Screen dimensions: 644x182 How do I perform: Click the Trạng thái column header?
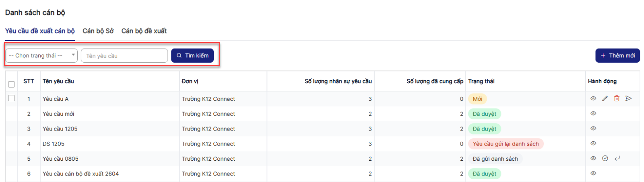pyautogui.click(x=481, y=81)
